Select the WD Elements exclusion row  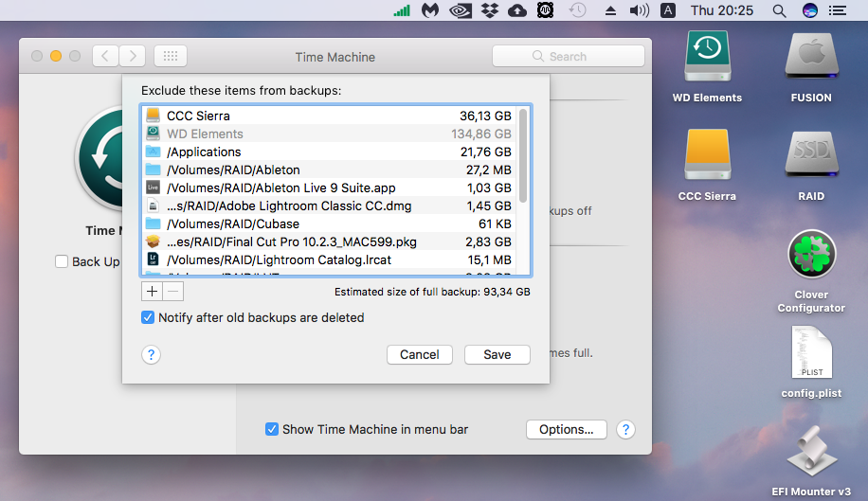pyautogui.click(x=330, y=134)
